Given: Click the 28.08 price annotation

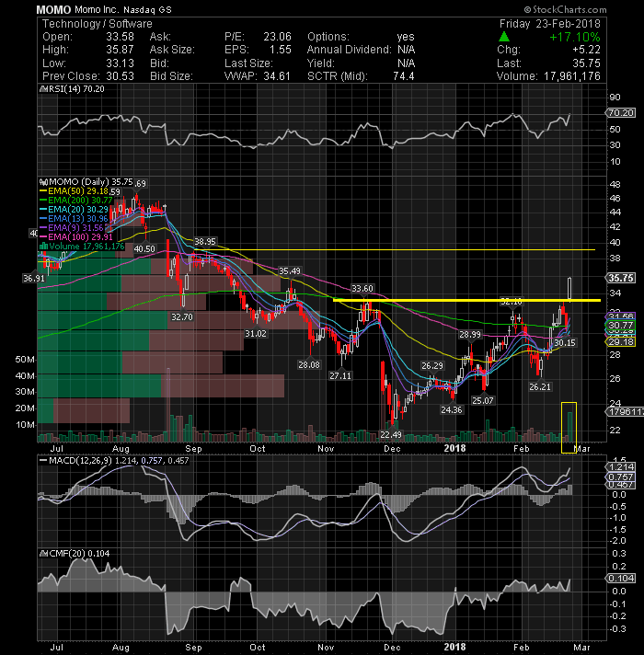Looking at the screenshot, I should coord(309,364).
